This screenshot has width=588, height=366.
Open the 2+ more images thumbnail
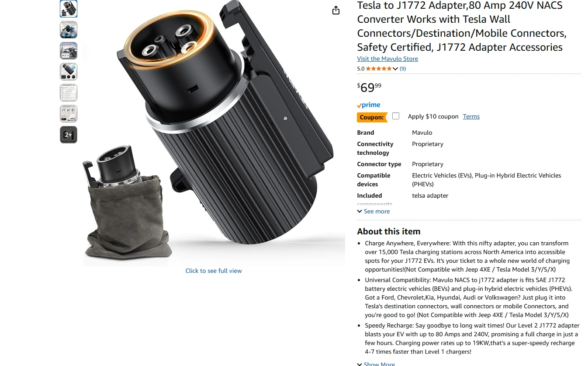pos(69,135)
